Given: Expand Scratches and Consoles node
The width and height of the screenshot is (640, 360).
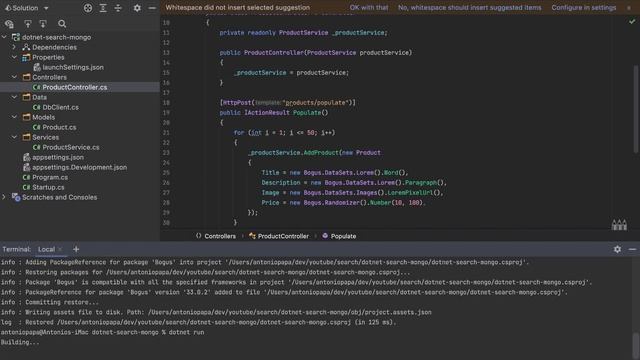Looking at the screenshot, I should (x=4, y=197).
